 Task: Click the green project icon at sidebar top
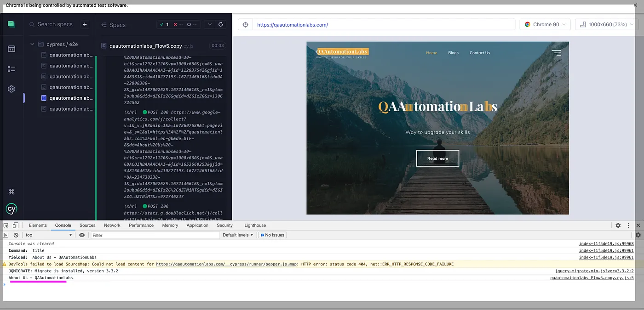11,24
